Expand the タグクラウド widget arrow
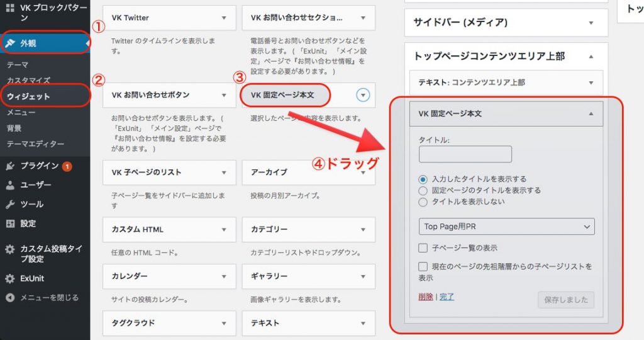 pos(224,323)
